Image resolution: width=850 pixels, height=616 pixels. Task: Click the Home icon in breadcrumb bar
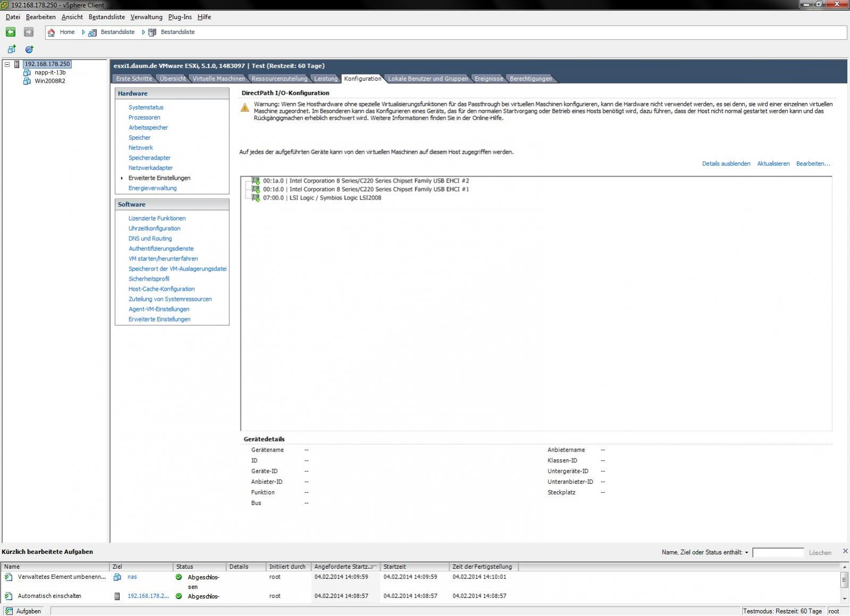coord(52,32)
